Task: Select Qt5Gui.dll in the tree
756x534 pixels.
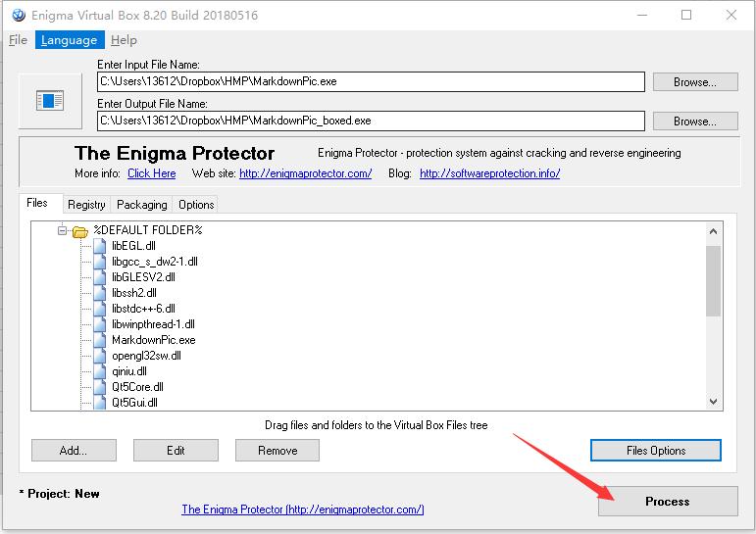Action: tap(135, 403)
